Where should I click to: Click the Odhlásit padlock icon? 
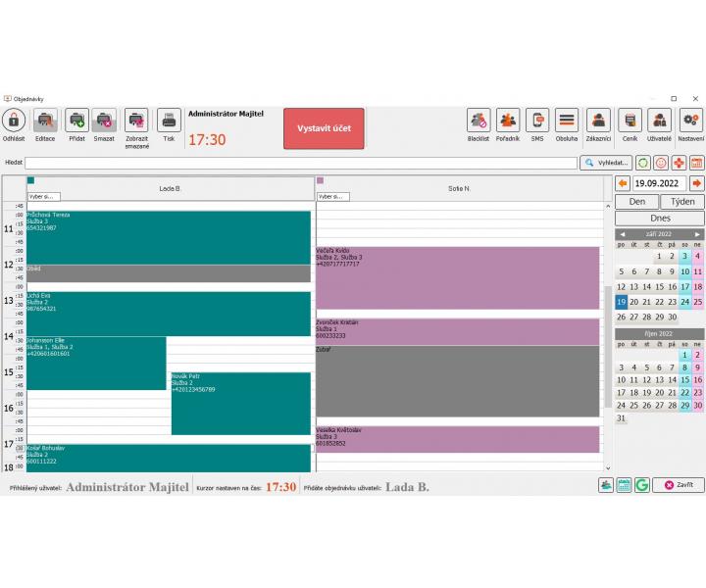point(14,122)
